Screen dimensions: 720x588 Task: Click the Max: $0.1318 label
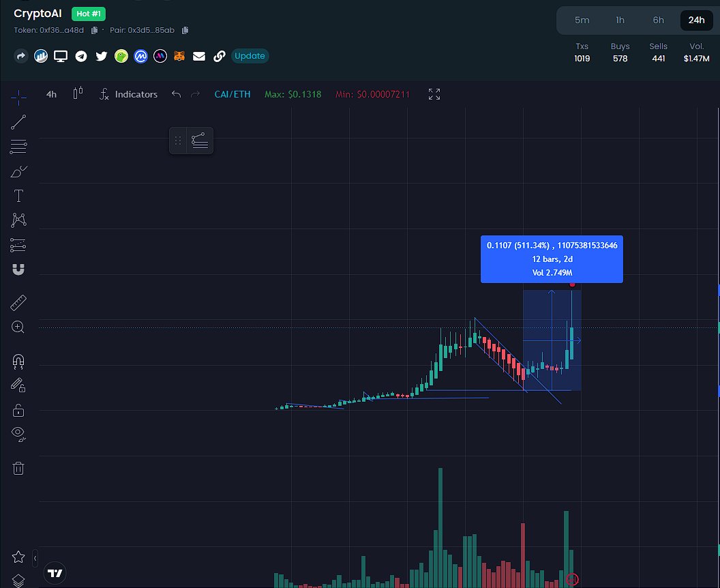click(x=293, y=94)
